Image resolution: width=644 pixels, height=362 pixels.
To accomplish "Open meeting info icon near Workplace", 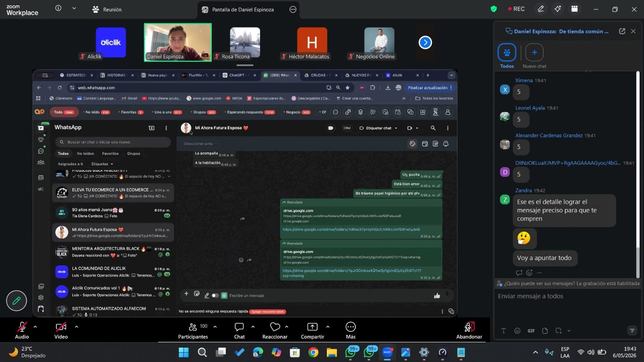I will click(58, 8).
